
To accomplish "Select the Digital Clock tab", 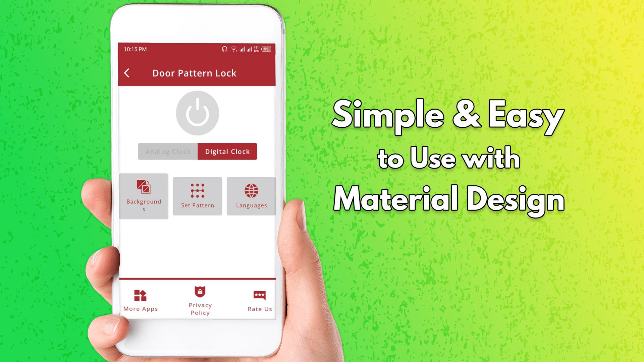I will coord(227,151).
